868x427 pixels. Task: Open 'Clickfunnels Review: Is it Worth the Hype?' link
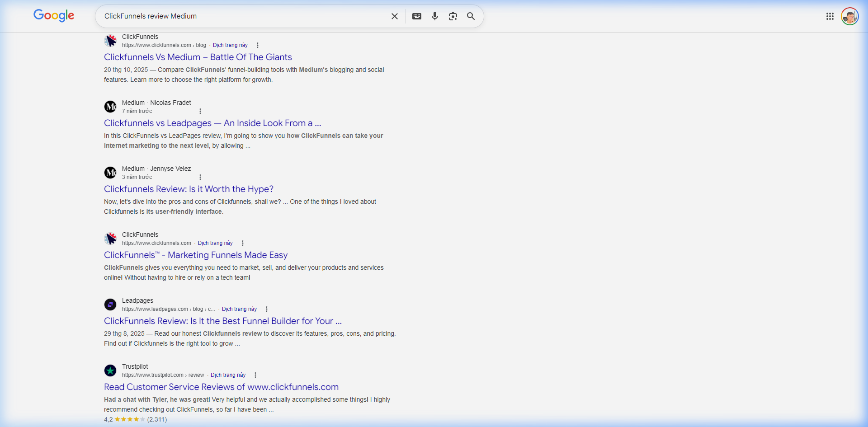pos(189,189)
